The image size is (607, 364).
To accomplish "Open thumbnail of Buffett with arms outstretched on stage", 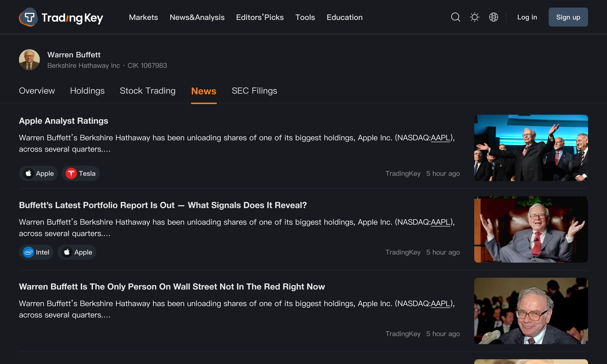I will click(x=531, y=148).
